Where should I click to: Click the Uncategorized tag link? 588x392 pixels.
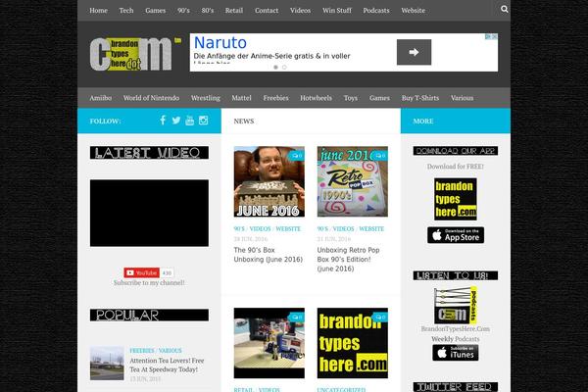[341, 389]
